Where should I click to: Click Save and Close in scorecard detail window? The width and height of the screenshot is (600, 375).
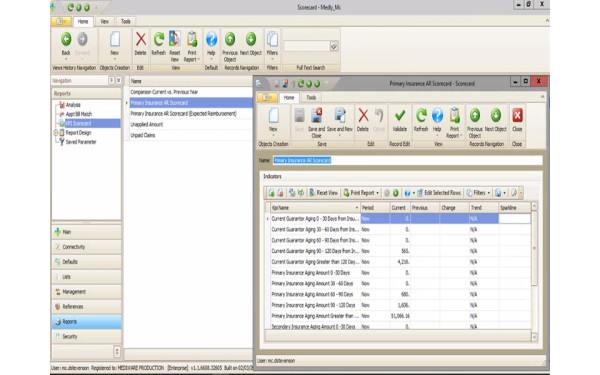click(316, 123)
